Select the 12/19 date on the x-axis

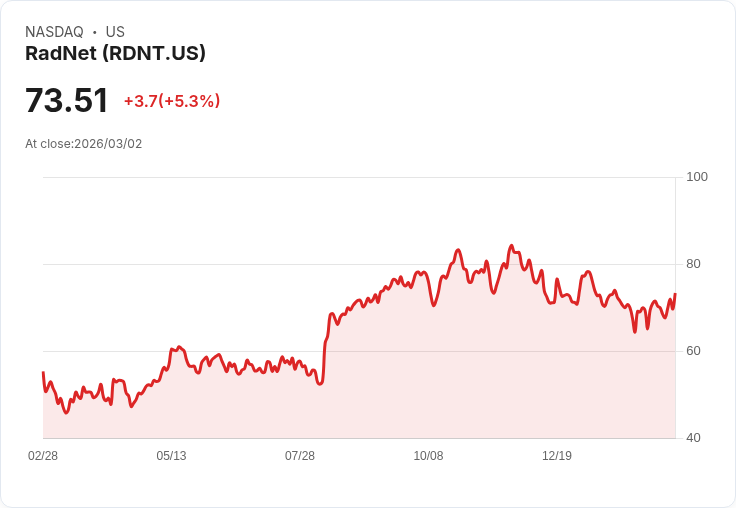[557, 456]
